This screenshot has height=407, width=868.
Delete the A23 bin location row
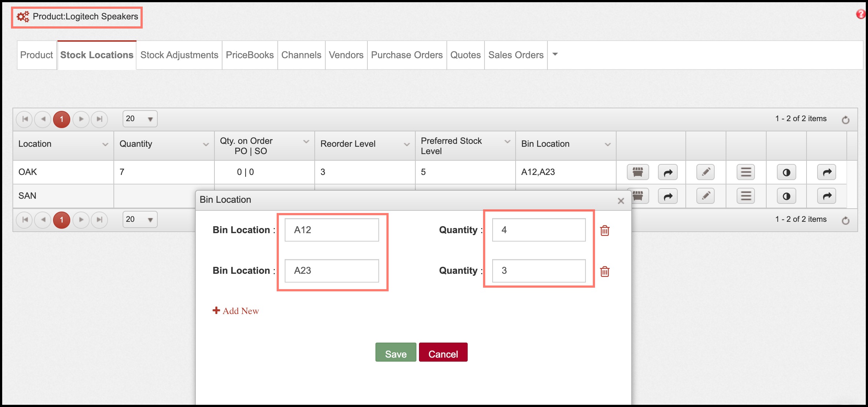605,272
